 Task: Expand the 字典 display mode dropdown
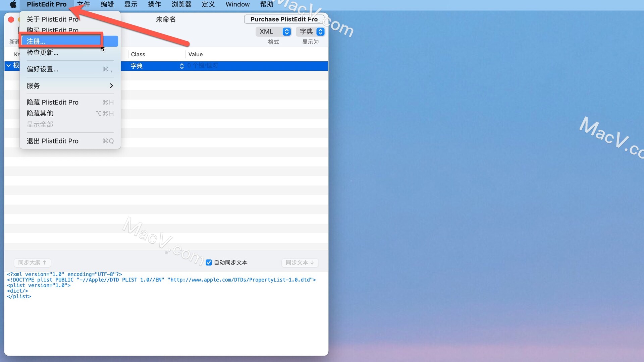point(310,31)
